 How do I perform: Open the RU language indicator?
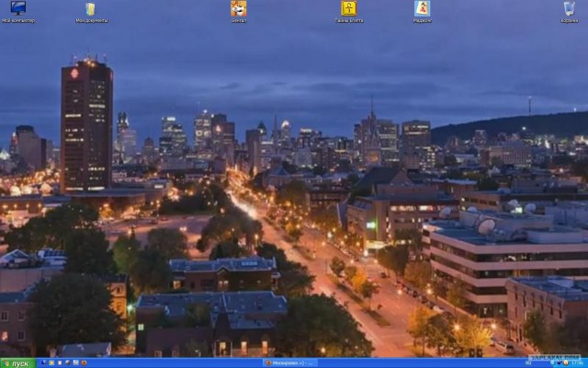pyautogui.click(x=528, y=362)
